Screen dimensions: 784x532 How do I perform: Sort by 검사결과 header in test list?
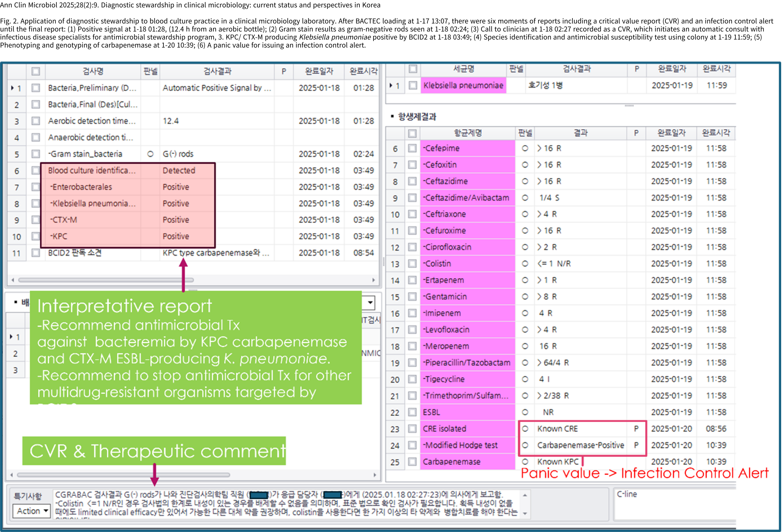point(217,71)
